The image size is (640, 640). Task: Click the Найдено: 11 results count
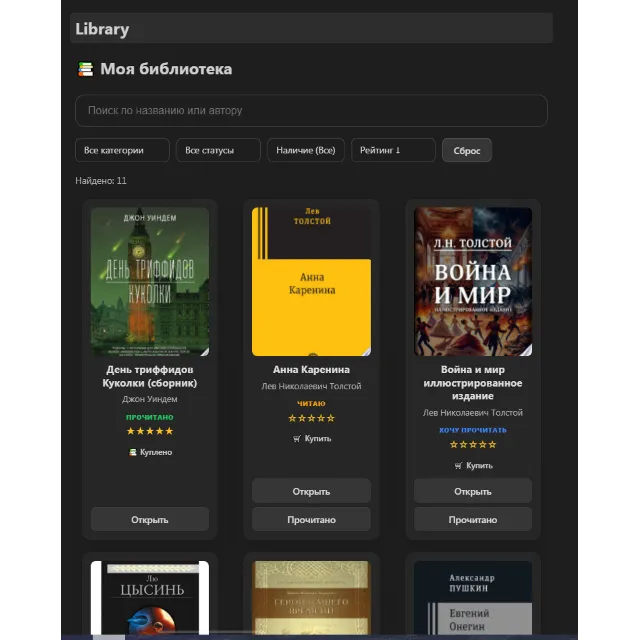click(101, 181)
